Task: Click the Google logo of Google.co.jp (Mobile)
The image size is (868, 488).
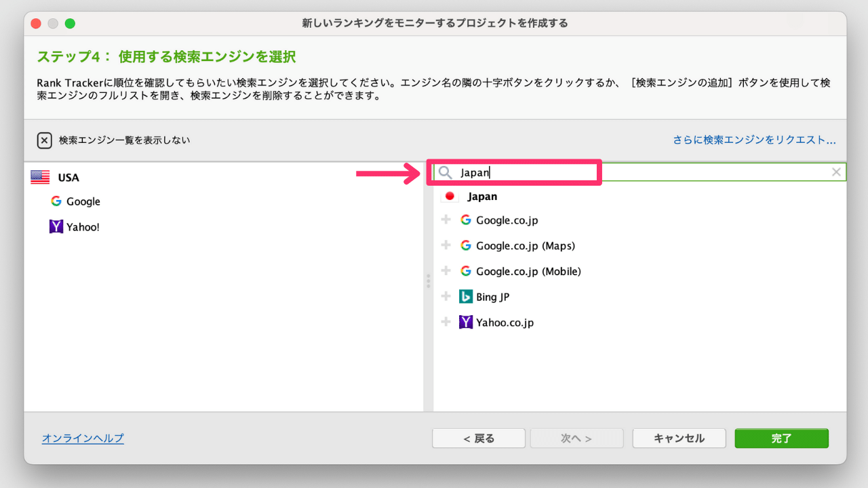Action: 465,271
